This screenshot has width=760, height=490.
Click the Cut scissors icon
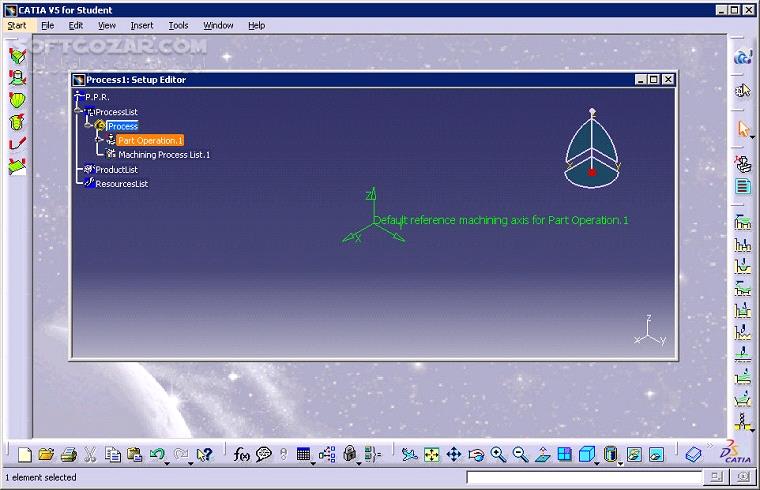point(90,455)
